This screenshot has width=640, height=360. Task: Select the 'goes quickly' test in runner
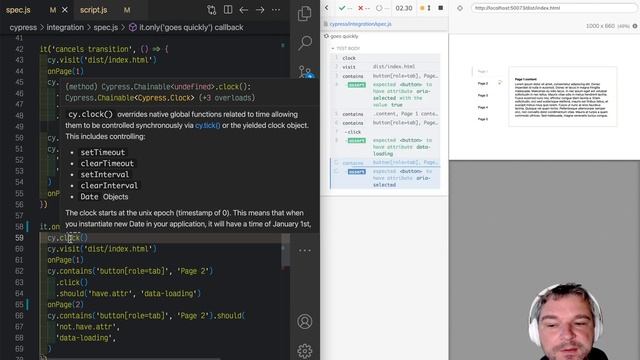[344, 36]
